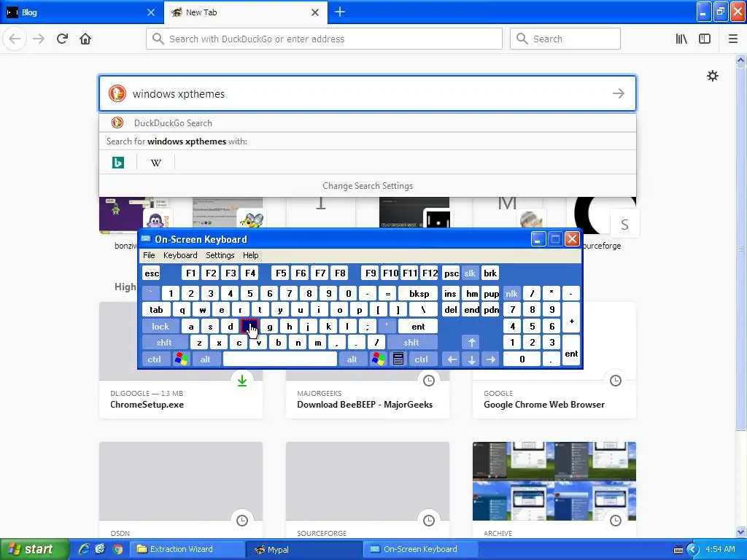Click the esc key on keyboard
Image resolution: width=747 pixels, height=560 pixels.
(152, 273)
